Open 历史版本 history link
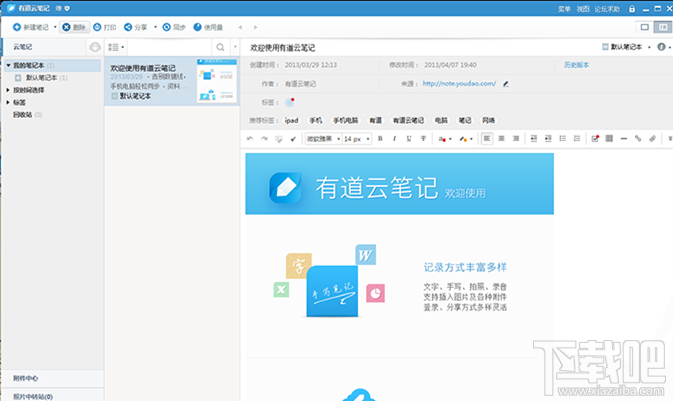This screenshot has width=673, height=401. 576,65
